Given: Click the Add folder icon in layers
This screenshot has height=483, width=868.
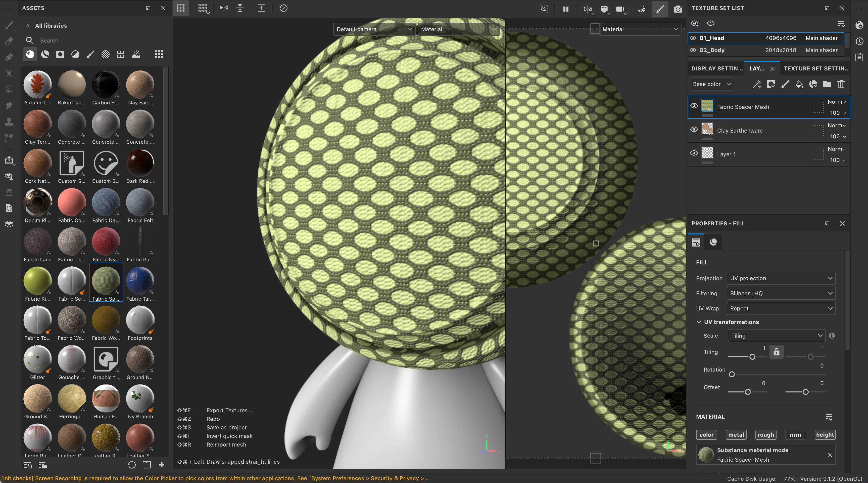Looking at the screenshot, I should click(827, 84).
